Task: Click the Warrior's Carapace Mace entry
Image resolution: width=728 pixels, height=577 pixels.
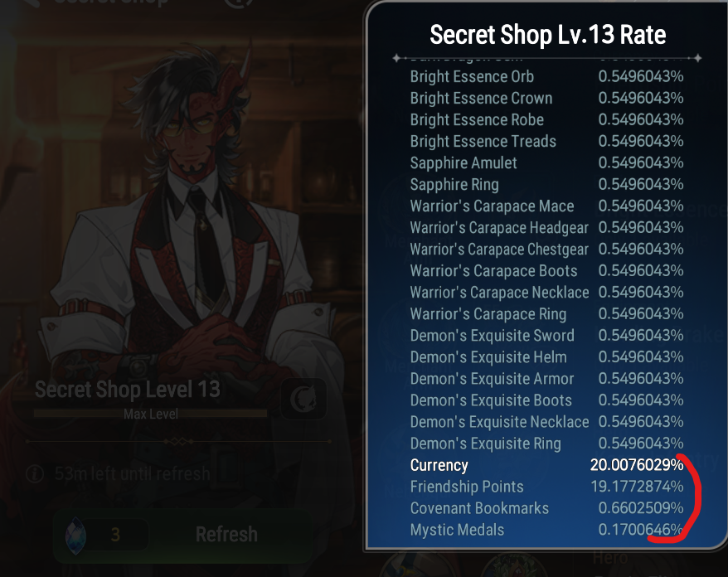Action: point(546,206)
